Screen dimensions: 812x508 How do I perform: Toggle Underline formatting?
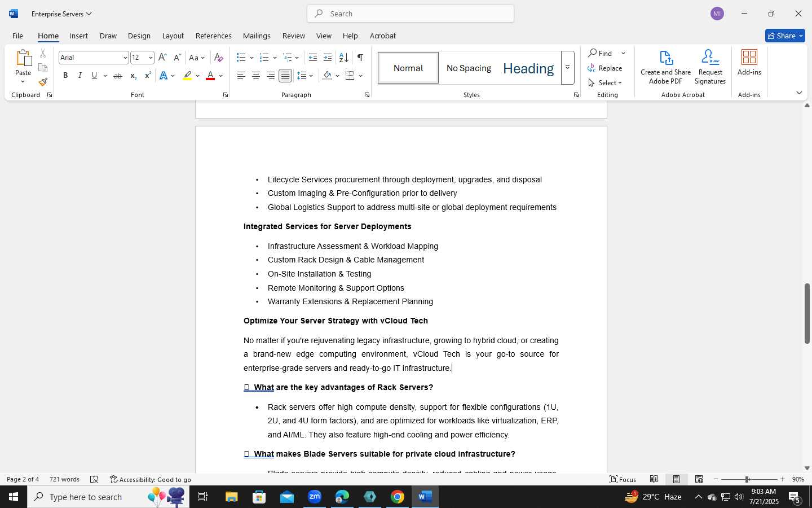tap(94, 76)
